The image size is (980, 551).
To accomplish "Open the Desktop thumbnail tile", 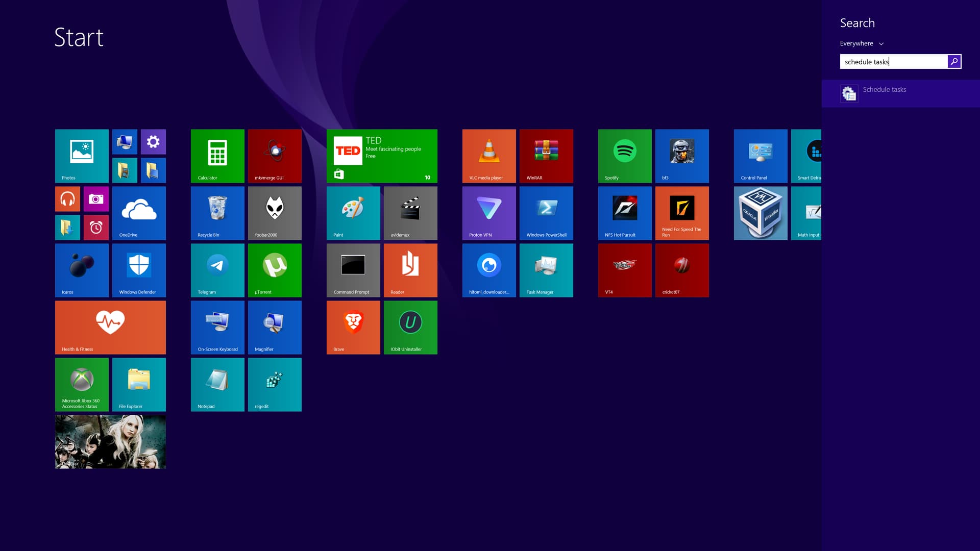I will coord(110,441).
